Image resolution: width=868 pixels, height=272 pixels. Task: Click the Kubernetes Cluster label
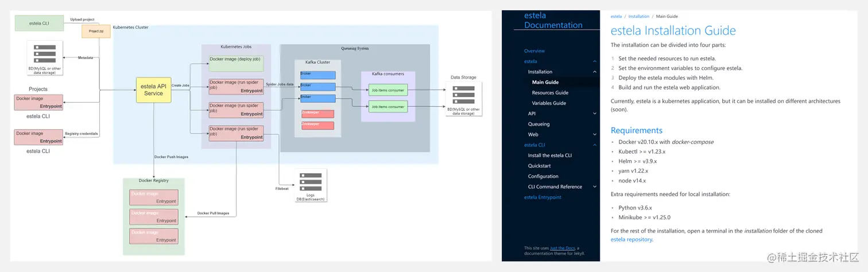coord(130,27)
